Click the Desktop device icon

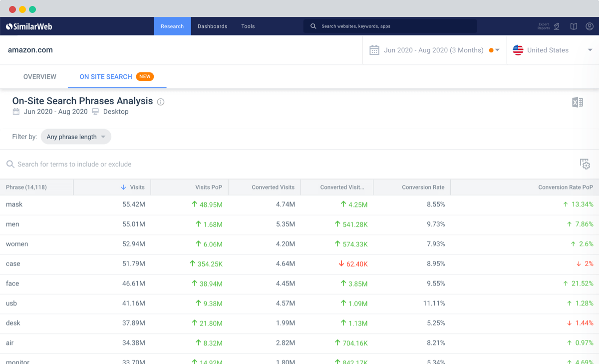[95, 112]
